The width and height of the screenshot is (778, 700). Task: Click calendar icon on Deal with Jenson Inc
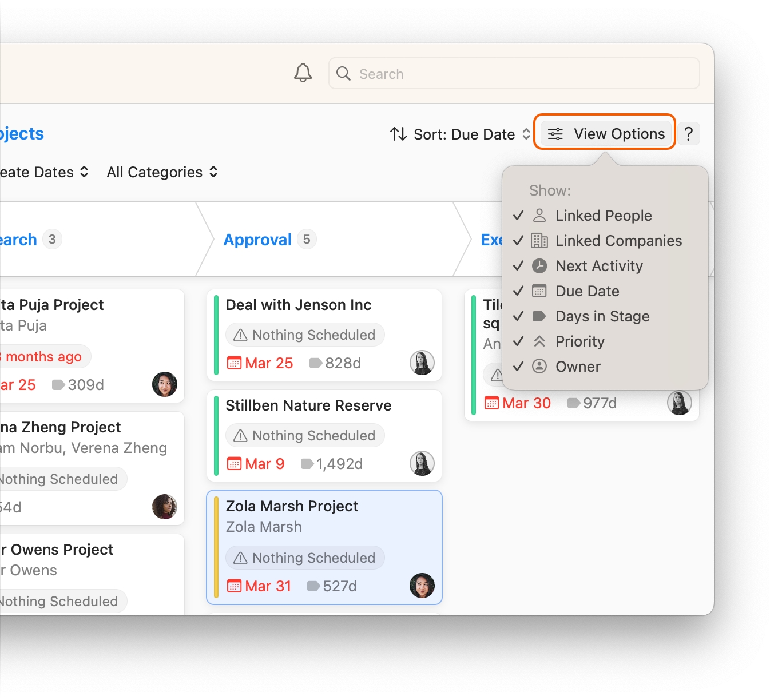(x=234, y=363)
